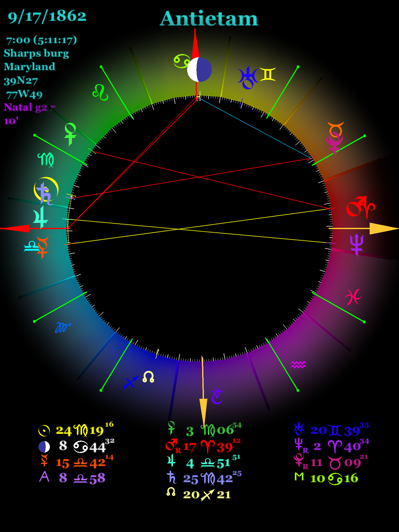Click the Sun position row in legend
Viewport: 399px width, 532px height.
tap(76, 430)
